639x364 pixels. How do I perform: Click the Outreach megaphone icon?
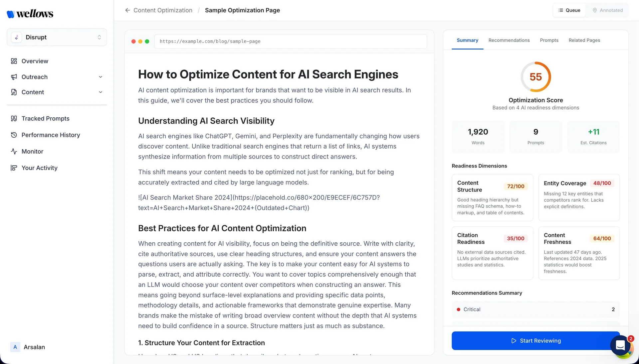14,77
